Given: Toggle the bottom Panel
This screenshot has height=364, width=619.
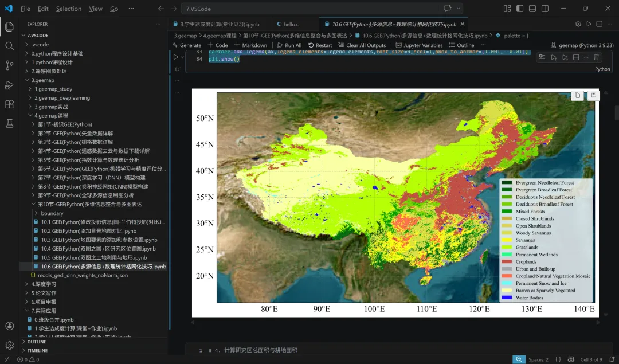Looking at the screenshot, I should [532, 8].
